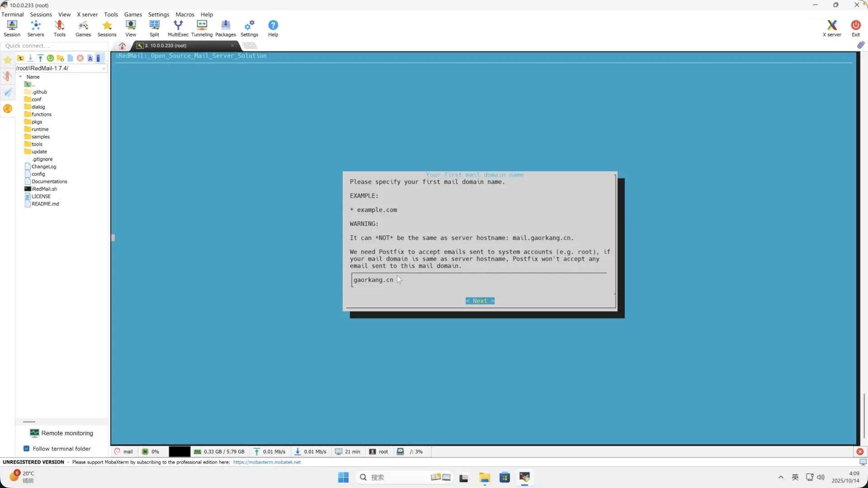Open the iRedMail.sh file
The width and height of the screenshot is (868, 488).
(44, 189)
